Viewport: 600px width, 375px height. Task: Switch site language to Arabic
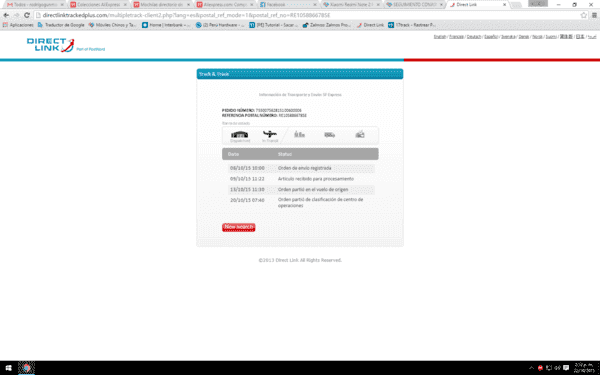[592, 37]
